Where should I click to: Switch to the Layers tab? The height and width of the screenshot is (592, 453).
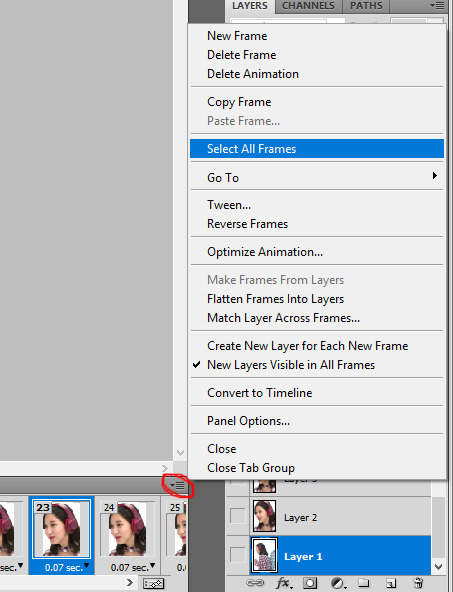(250, 6)
